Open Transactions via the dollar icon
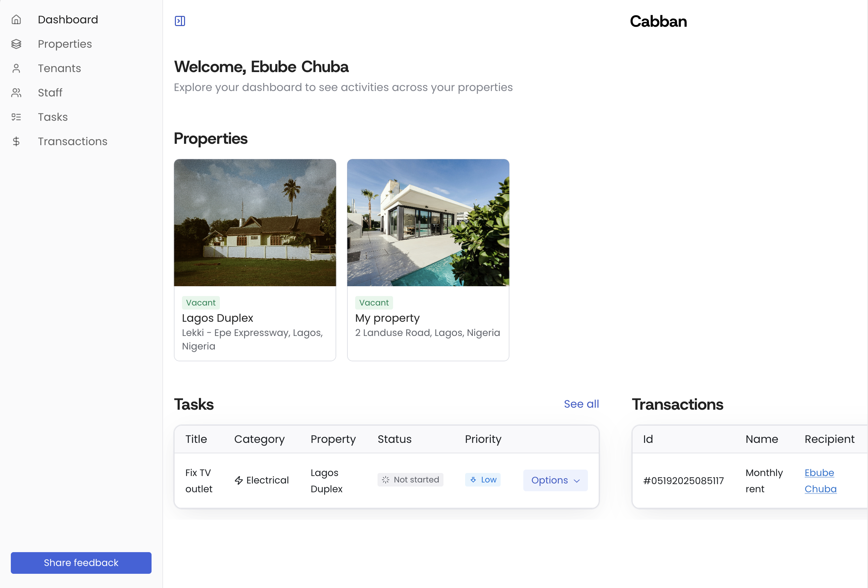The width and height of the screenshot is (868, 588). point(17,141)
